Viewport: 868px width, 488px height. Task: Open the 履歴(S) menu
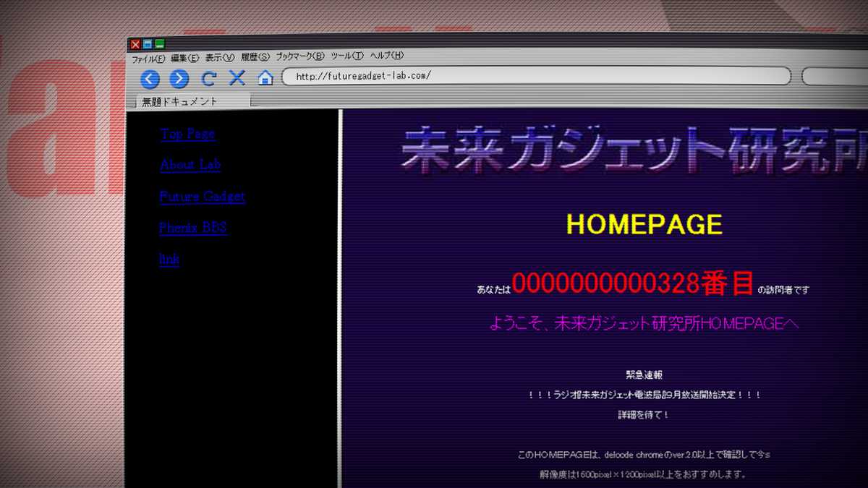pos(255,56)
